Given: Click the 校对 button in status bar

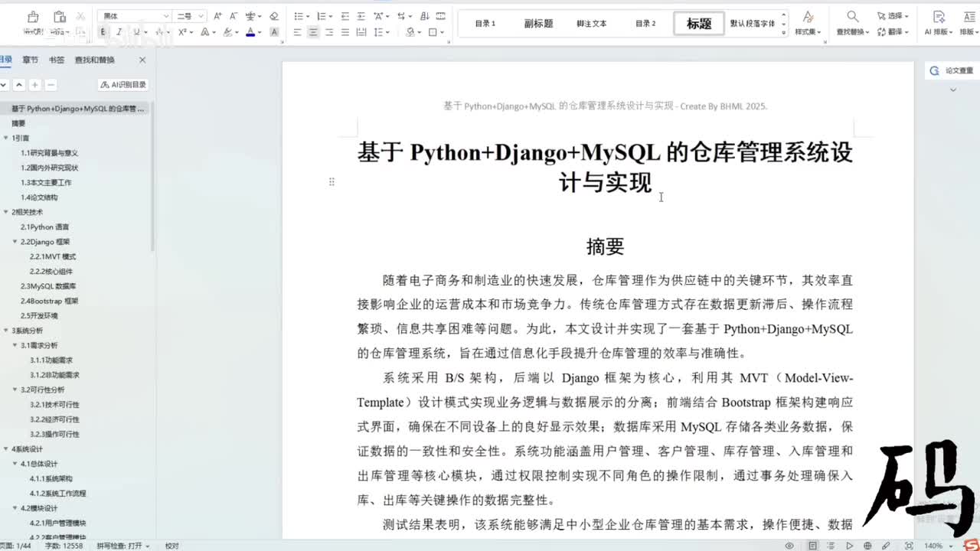Looking at the screenshot, I should (171, 546).
